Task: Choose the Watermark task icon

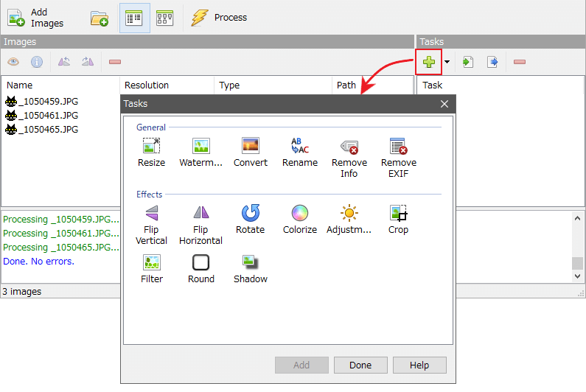Action: point(200,147)
